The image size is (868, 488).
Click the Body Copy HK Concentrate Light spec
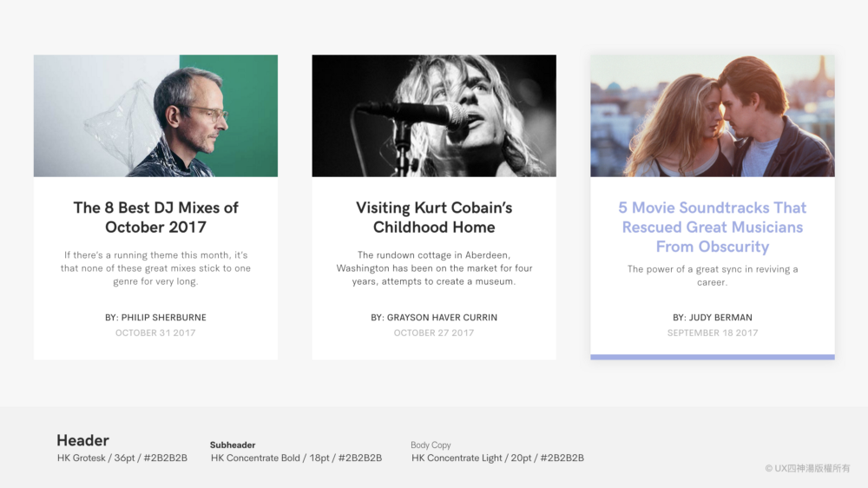[x=497, y=458]
